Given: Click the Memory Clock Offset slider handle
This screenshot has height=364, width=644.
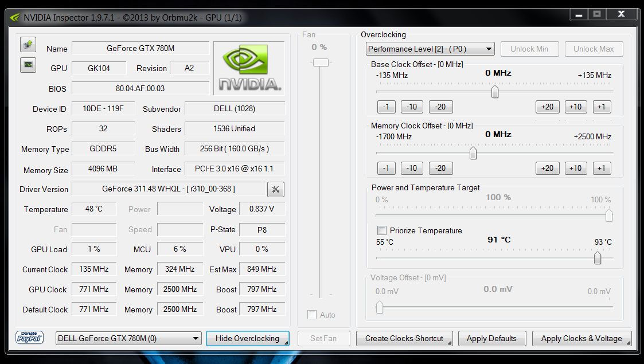Looking at the screenshot, I should pos(473,153).
